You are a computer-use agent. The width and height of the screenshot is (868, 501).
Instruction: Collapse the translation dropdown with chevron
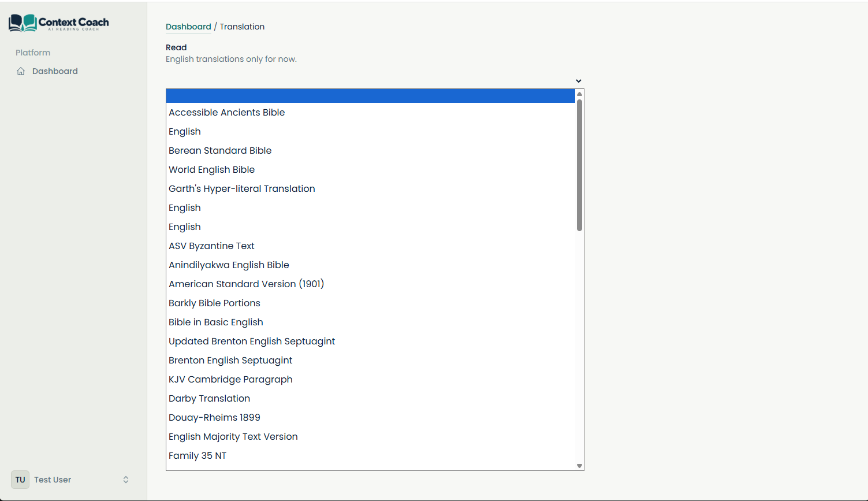578,81
